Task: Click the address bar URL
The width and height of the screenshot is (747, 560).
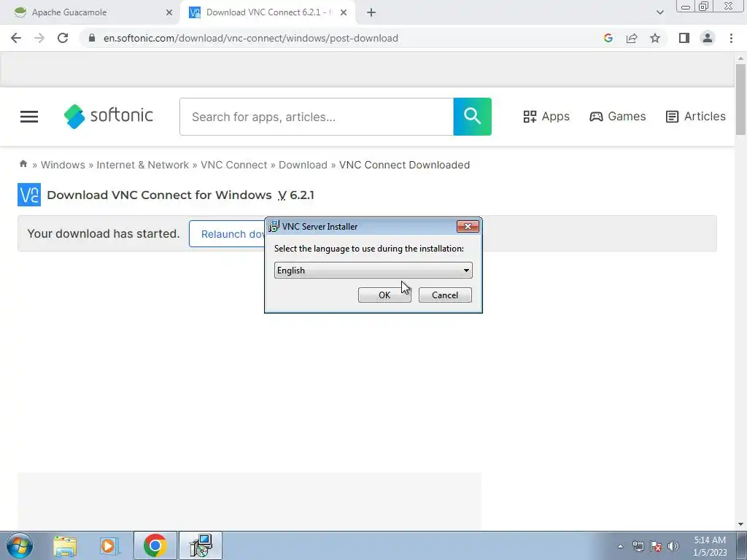Action: click(x=251, y=38)
